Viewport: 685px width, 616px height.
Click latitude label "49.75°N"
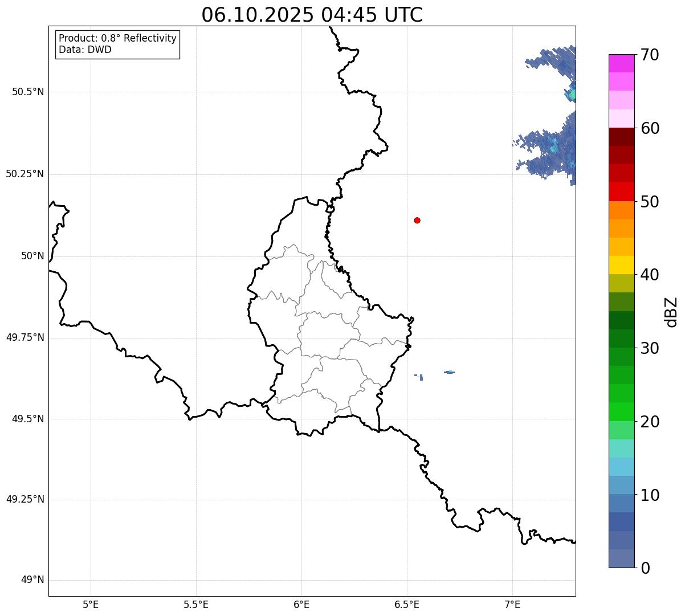click(x=25, y=337)
